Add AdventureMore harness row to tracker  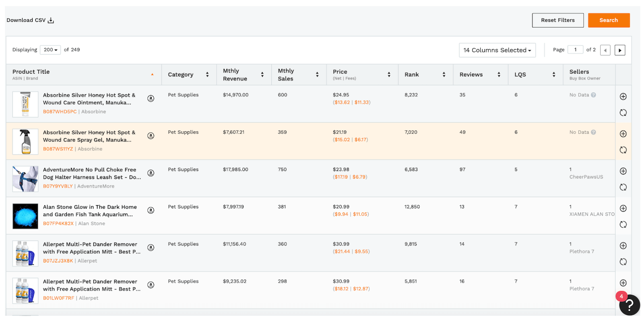click(x=623, y=171)
